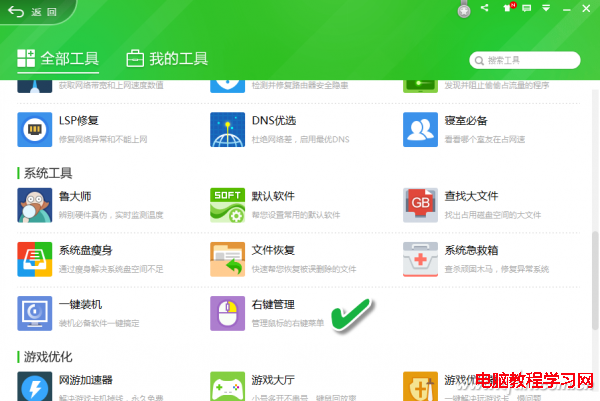
Task: Open the skin shirt icon with red badge
Action: 509,7
